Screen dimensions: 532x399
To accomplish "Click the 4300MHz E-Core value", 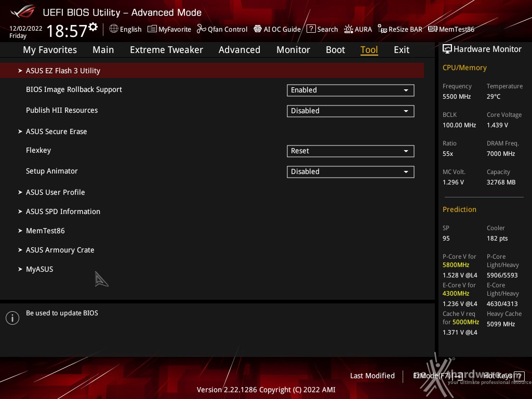I will (x=456, y=294).
